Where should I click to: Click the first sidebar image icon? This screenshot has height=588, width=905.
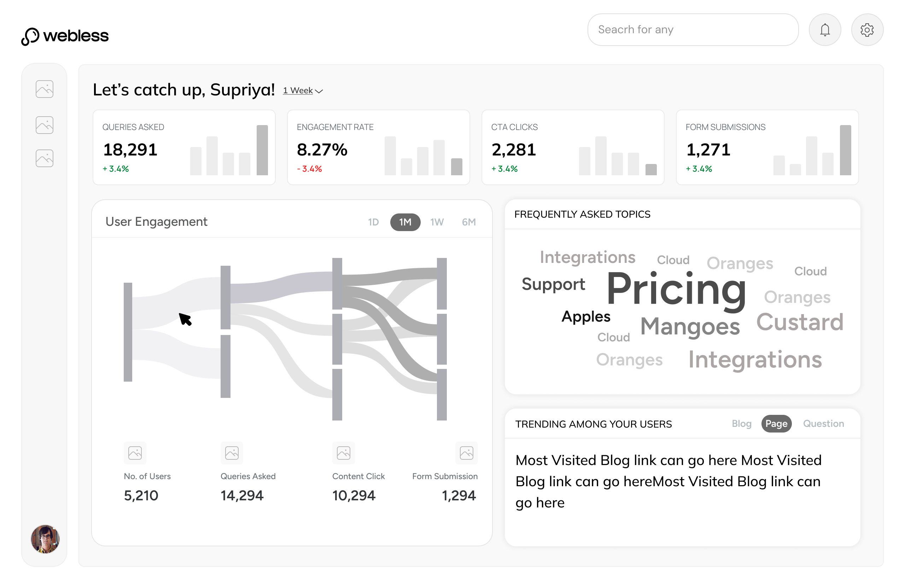pyautogui.click(x=45, y=89)
